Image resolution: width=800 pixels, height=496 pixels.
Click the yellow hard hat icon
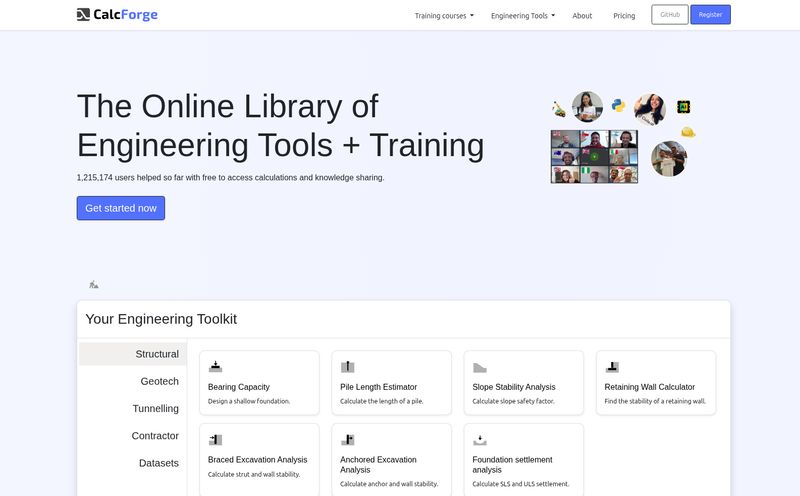688,132
